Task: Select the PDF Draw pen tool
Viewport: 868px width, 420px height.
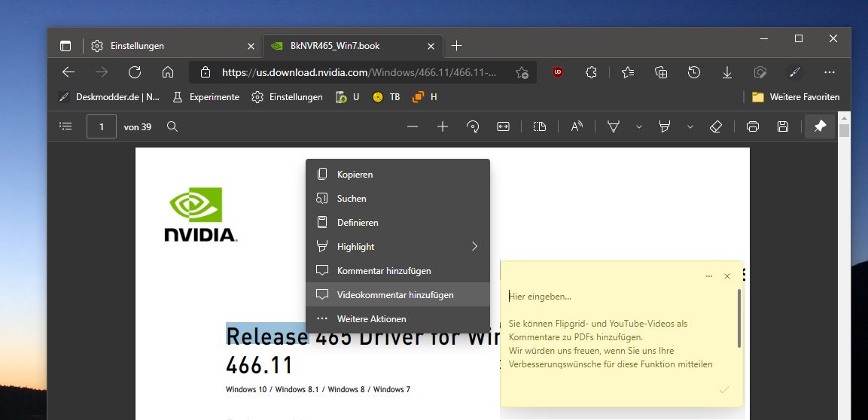Action: [614, 126]
